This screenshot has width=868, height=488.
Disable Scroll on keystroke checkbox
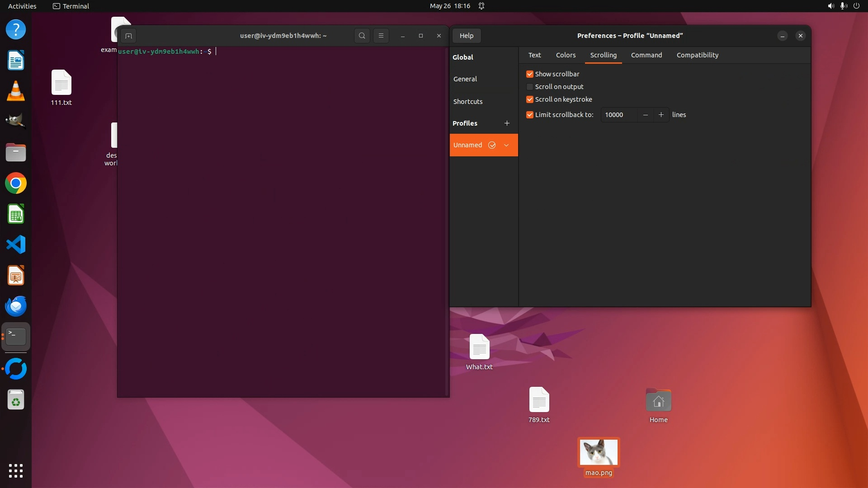click(x=530, y=99)
